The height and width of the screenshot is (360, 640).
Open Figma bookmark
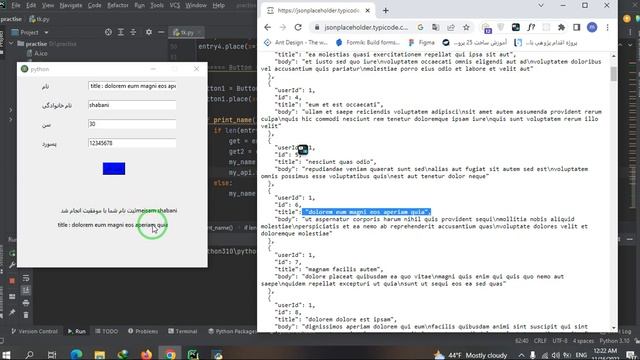tap(422, 42)
